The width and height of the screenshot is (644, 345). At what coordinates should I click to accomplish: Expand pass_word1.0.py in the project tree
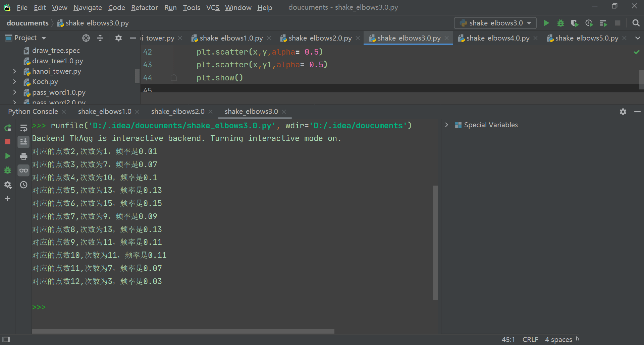[14, 92]
